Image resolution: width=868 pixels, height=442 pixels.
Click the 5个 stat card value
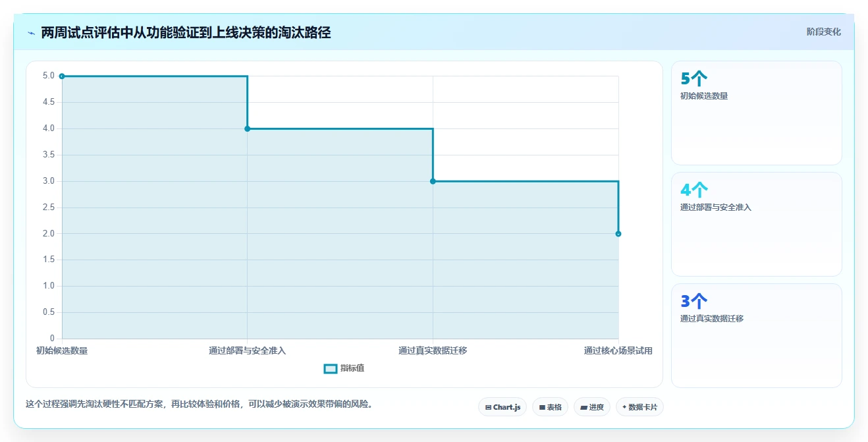point(694,79)
